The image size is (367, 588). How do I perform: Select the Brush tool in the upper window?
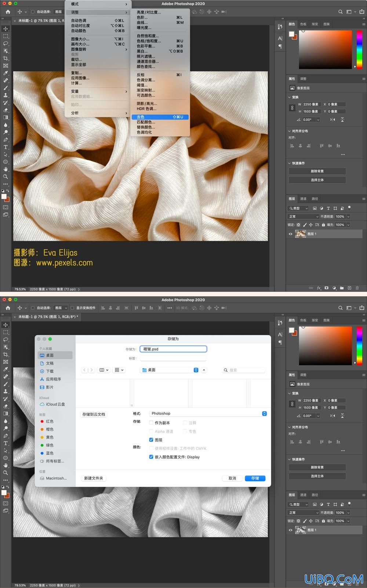point(6,88)
